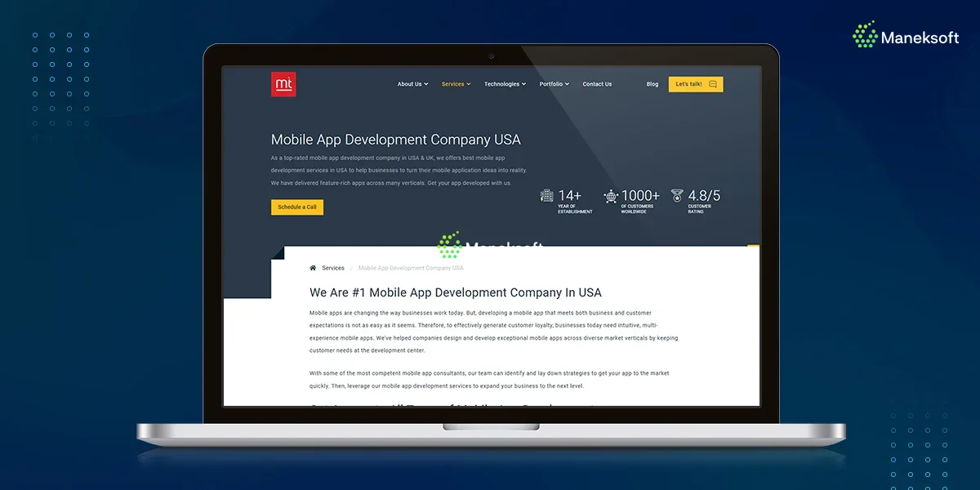Viewport: 980px width, 490px height.
Task: Click the home icon in breadcrumb
Action: coord(313,268)
